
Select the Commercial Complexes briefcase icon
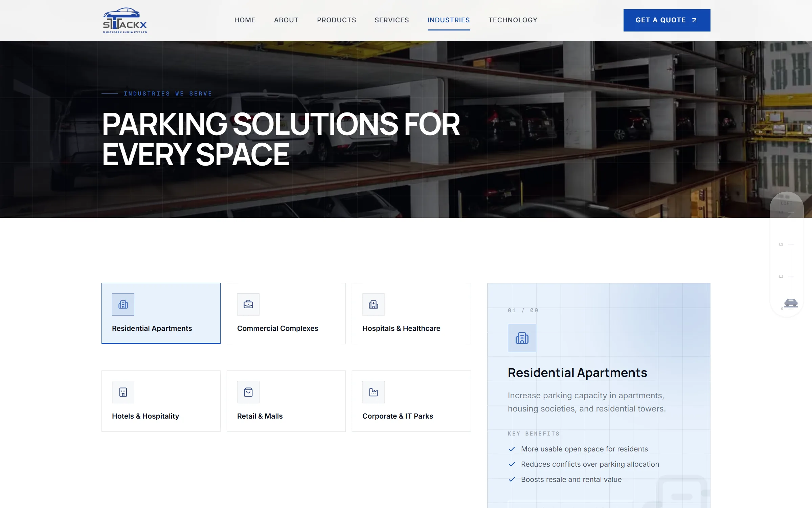coord(248,304)
